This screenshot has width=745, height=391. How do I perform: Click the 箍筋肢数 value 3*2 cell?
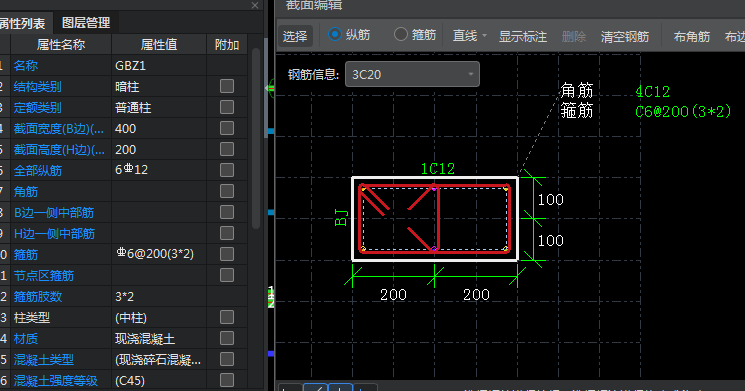pyautogui.click(x=159, y=296)
